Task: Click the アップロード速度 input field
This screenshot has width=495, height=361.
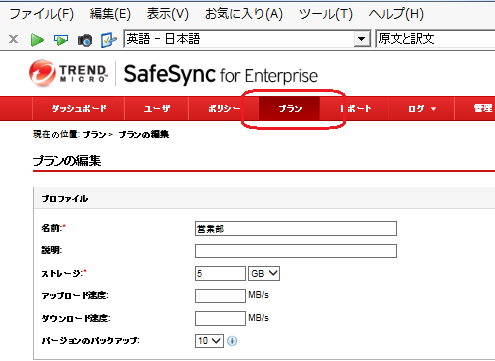Action: 220,296
